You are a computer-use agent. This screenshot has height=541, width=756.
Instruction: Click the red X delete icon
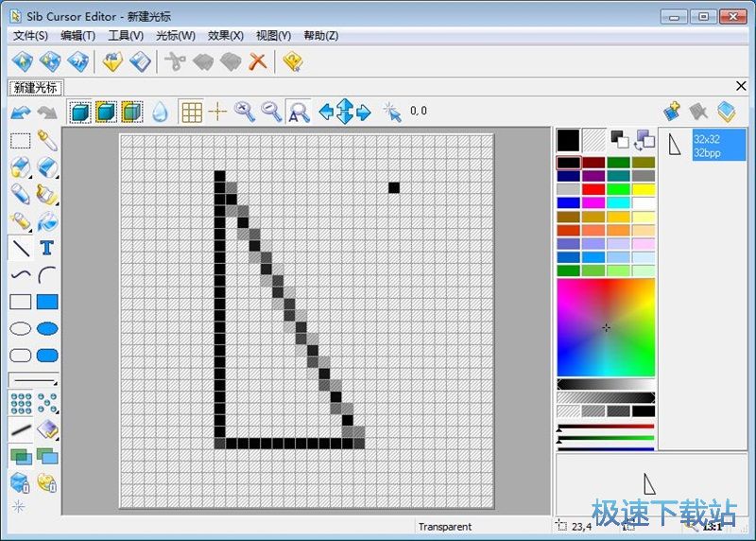coord(257,62)
